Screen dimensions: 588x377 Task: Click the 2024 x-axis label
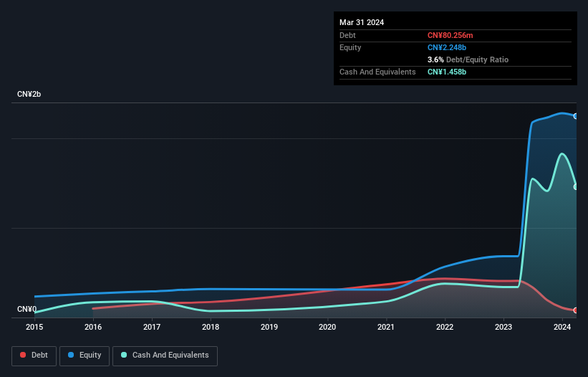[x=562, y=327]
